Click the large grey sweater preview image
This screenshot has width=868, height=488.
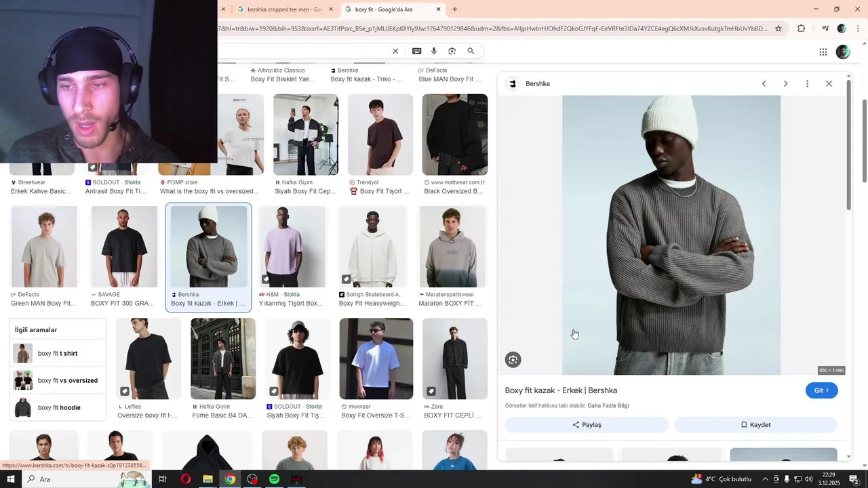[671, 235]
